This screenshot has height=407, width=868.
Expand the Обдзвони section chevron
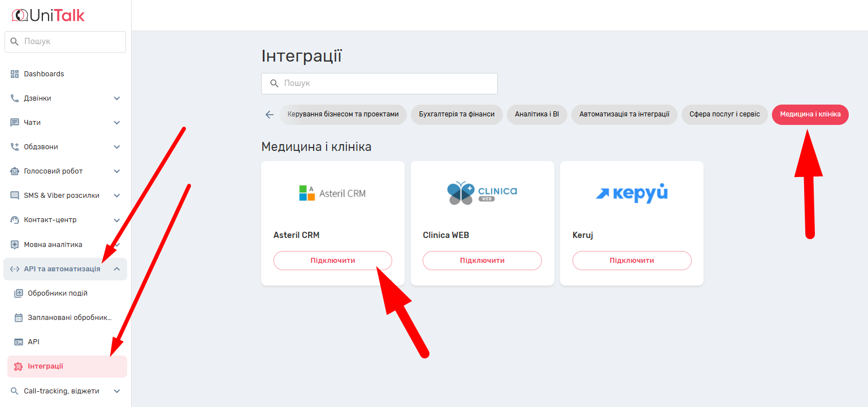click(x=117, y=147)
